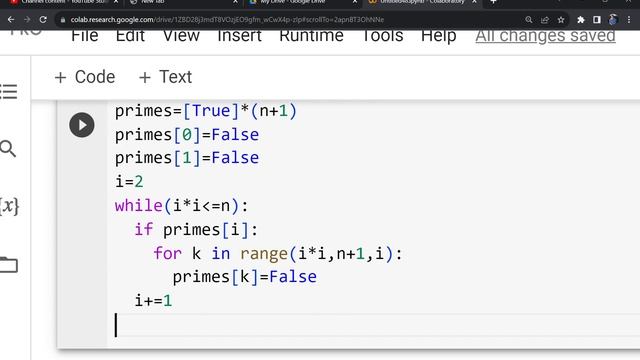Viewport: 640px width, 360px height.
Task: Click the browser forward arrow
Action: click(x=27, y=20)
